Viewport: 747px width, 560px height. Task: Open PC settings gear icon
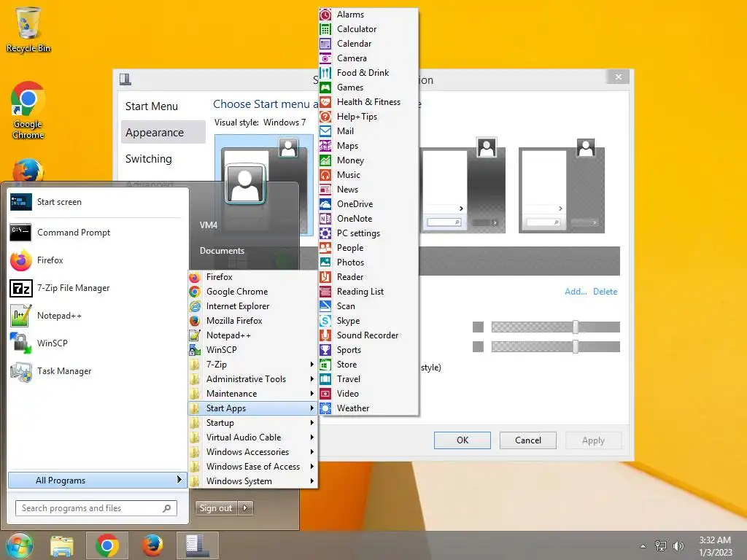coord(325,233)
